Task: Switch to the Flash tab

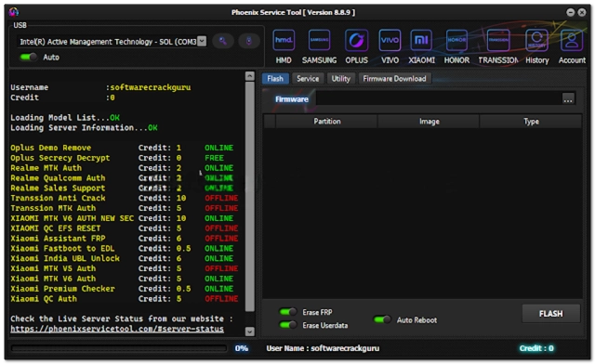Action: click(x=275, y=79)
